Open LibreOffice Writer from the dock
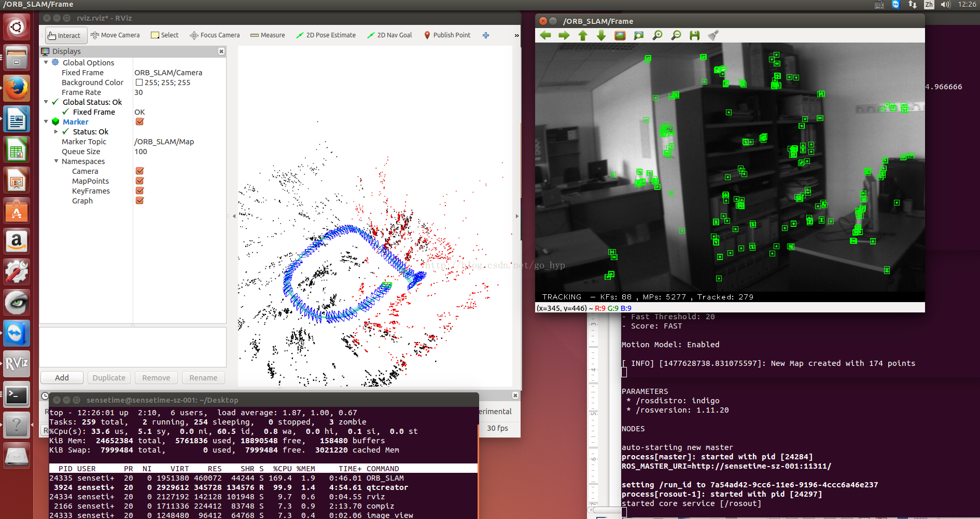Viewport: 980px width, 519px height. coord(17,119)
